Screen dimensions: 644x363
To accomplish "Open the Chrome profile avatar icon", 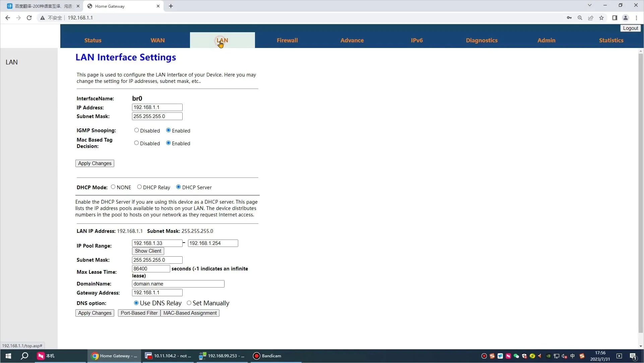I will [x=625, y=18].
